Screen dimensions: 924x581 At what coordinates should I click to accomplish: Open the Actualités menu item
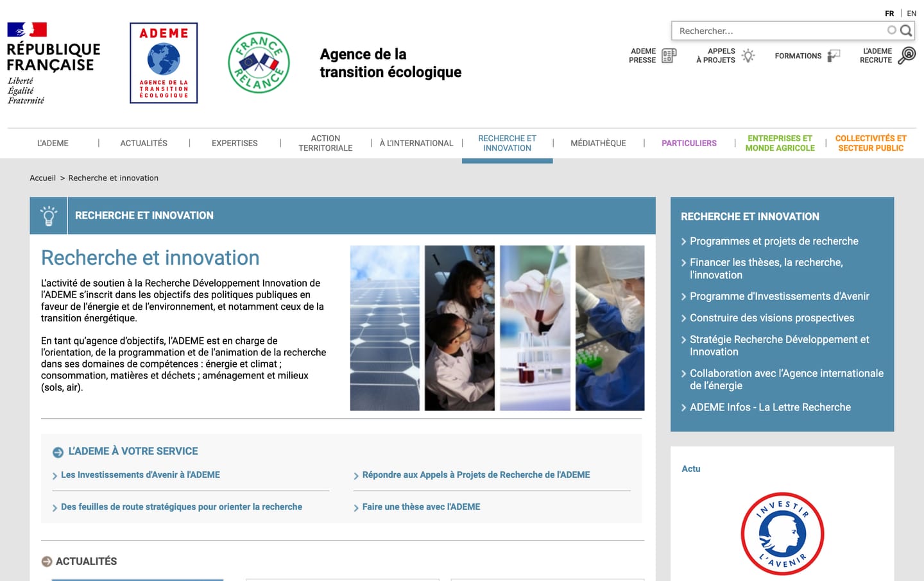pos(144,143)
